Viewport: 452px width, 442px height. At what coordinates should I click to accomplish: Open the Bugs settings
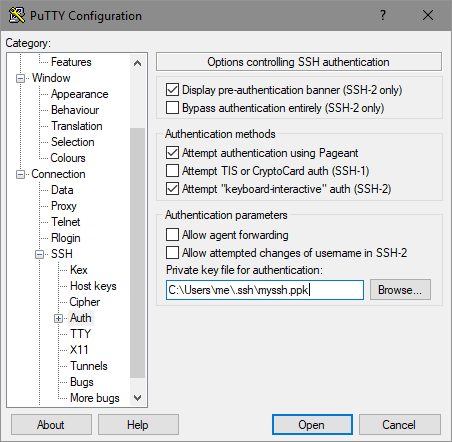[82, 382]
